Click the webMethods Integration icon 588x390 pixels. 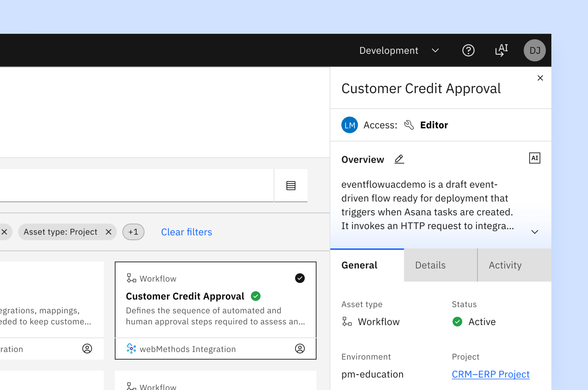(131, 349)
